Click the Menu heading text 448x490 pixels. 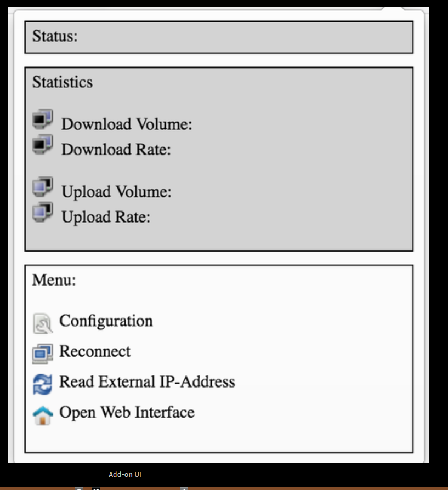[x=54, y=280]
